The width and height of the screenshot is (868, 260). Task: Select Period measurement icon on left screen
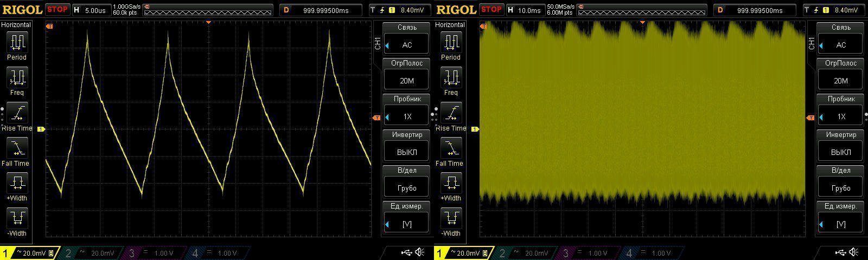click(x=17, y=42)
